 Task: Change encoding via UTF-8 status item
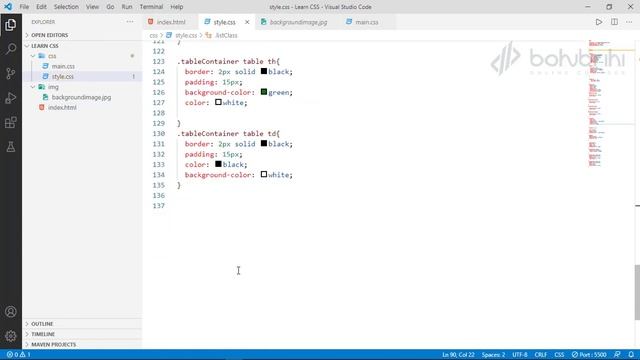coord(520,355)
